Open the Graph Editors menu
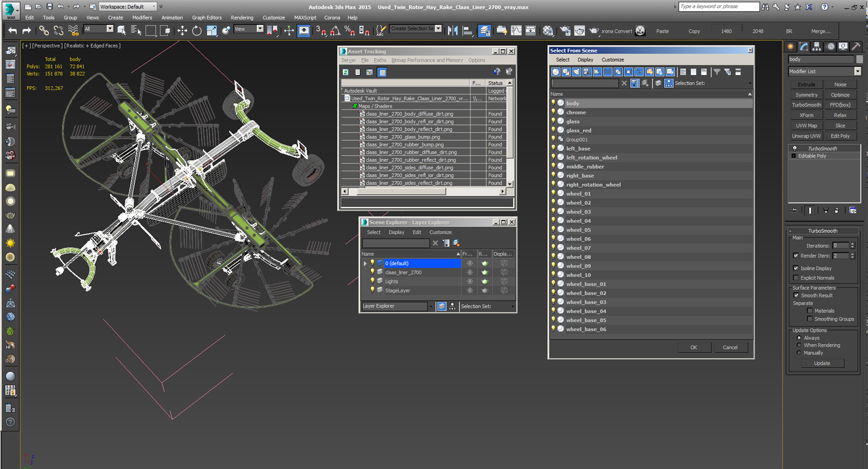868x469 pixels. coord(207,18)
